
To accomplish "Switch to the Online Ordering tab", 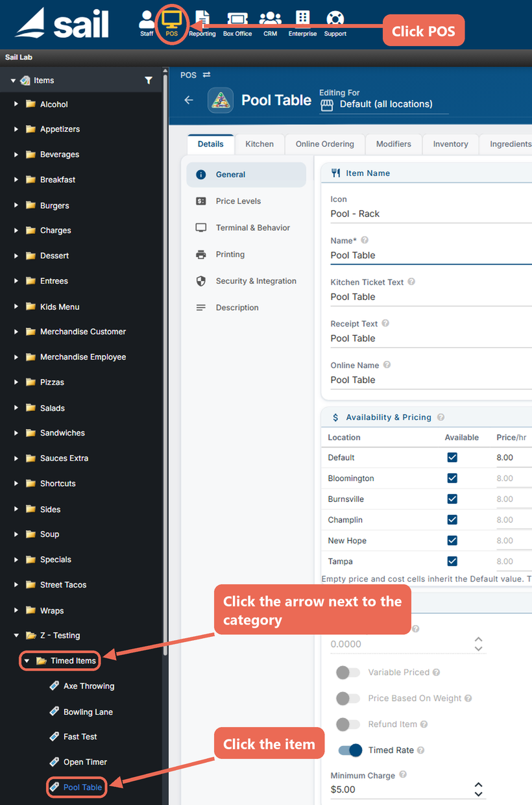I will 325,144.
